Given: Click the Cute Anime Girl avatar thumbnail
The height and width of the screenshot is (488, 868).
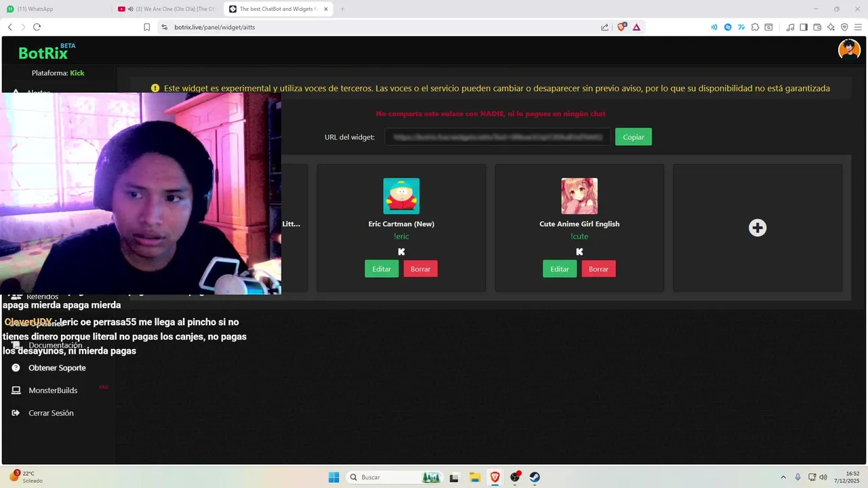Looking at the screenshot, I should (x=579, y=196).
